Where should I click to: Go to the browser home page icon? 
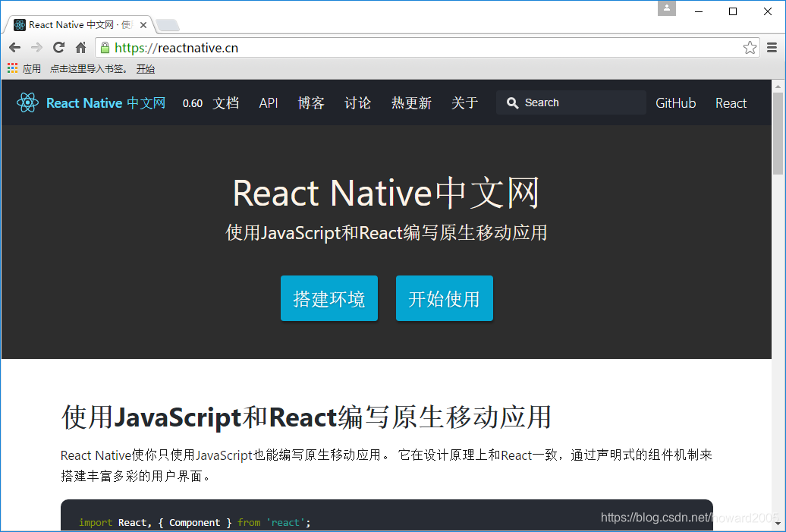tap(80, 48)
